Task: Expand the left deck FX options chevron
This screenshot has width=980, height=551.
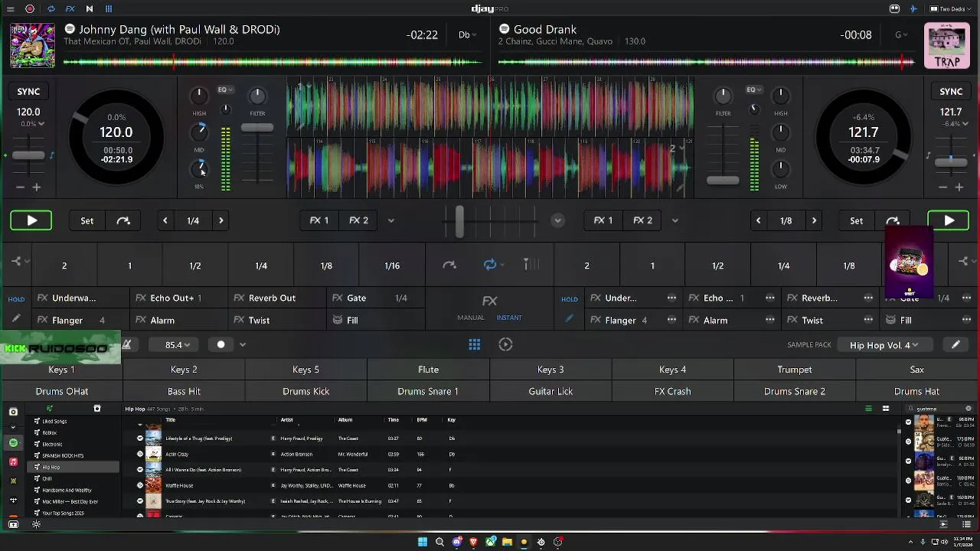Action: point(390,221)
